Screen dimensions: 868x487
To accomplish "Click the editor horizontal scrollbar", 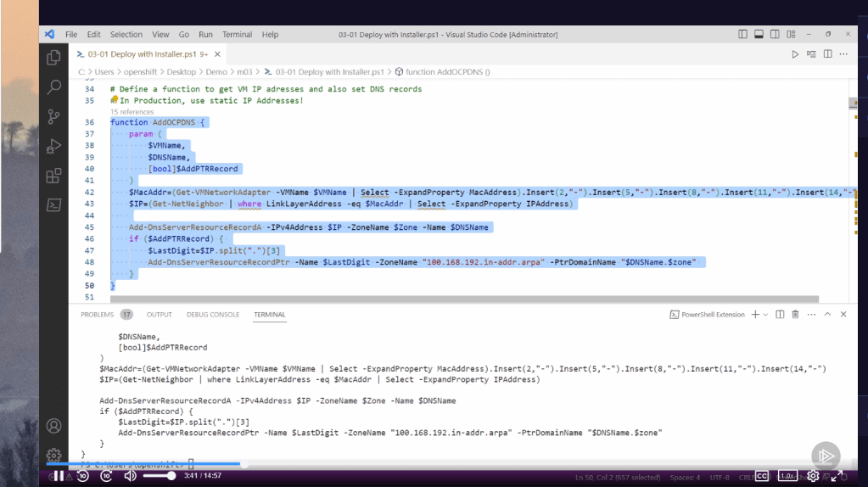I will [x=464, y=299].
